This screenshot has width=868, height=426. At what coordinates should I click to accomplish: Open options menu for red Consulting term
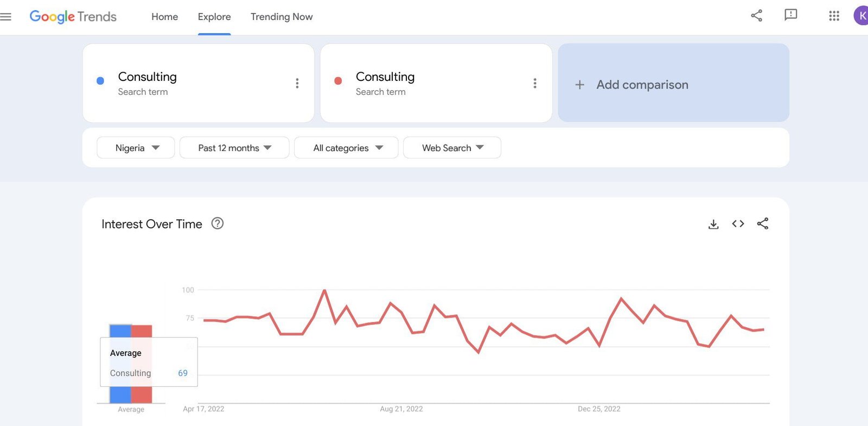(x=534, y=83)
